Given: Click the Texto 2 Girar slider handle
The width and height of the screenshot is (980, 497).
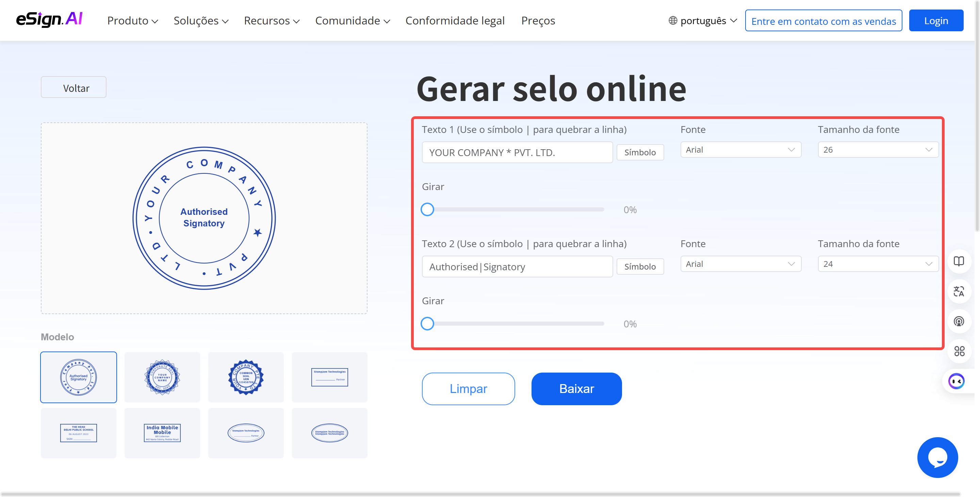Looking at the screenshot, I should point(427,324).
